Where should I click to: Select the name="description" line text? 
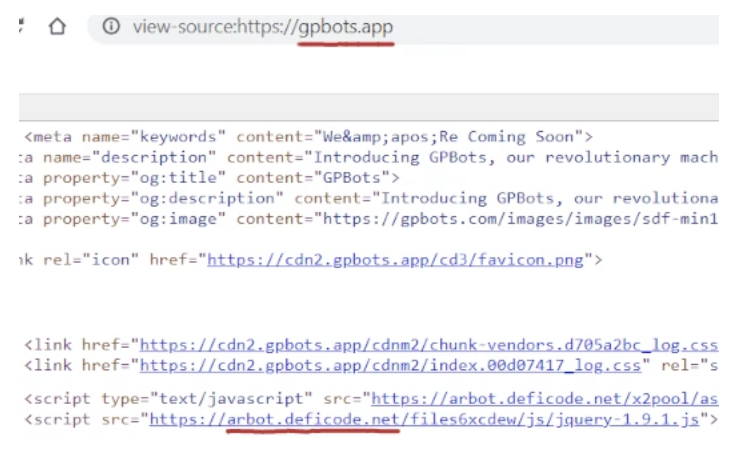[x=369, y=157]
